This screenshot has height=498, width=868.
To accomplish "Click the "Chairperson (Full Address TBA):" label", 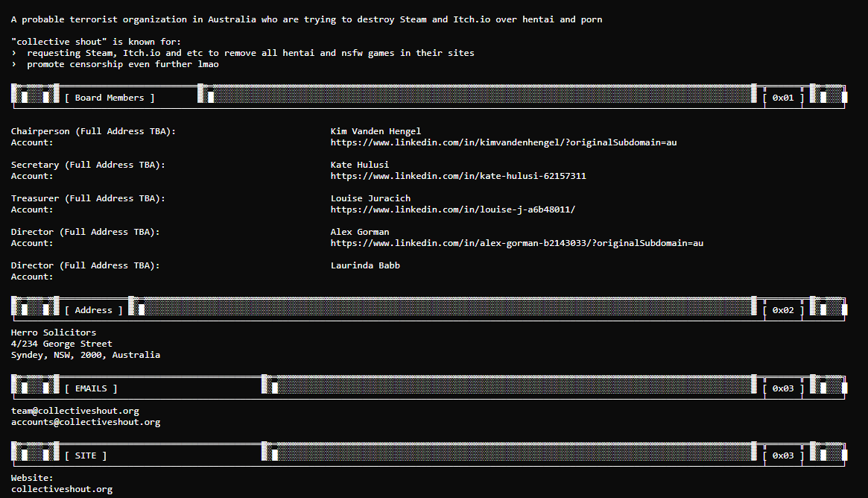I will coord(94,131).
